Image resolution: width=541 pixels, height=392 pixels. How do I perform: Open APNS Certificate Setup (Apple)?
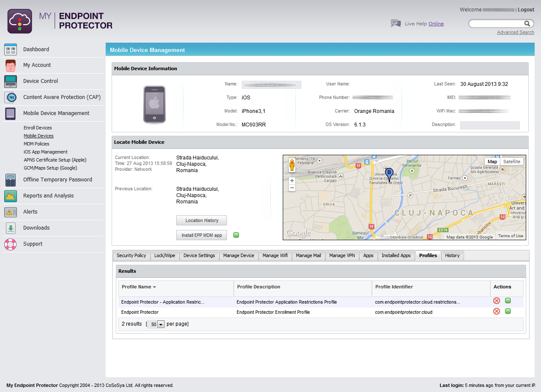[x=55, y=160]
